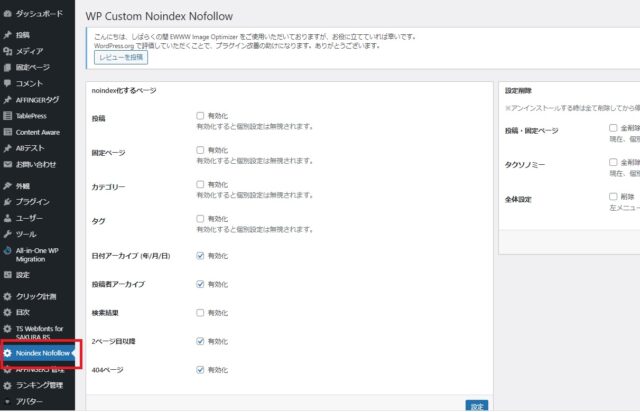
Task: Check 削除 box for 全体設定
Action: (x=613, y=197)
